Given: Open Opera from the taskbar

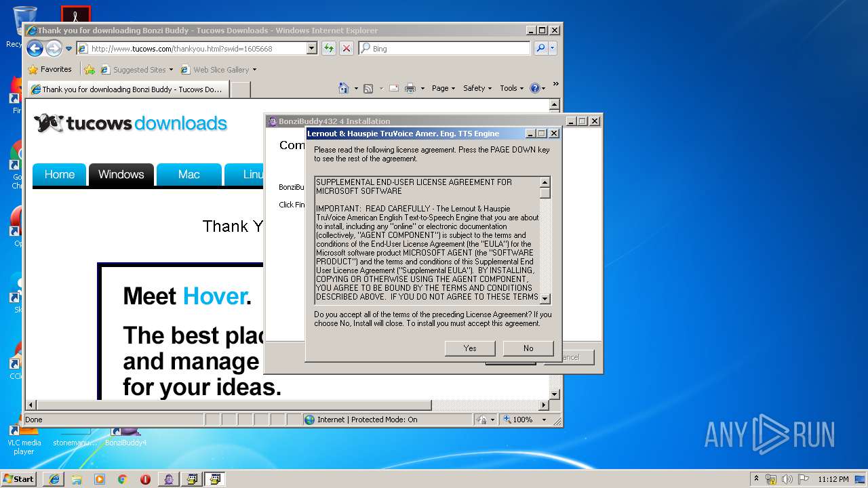Looking at the screenshot, I should point(145,479).
